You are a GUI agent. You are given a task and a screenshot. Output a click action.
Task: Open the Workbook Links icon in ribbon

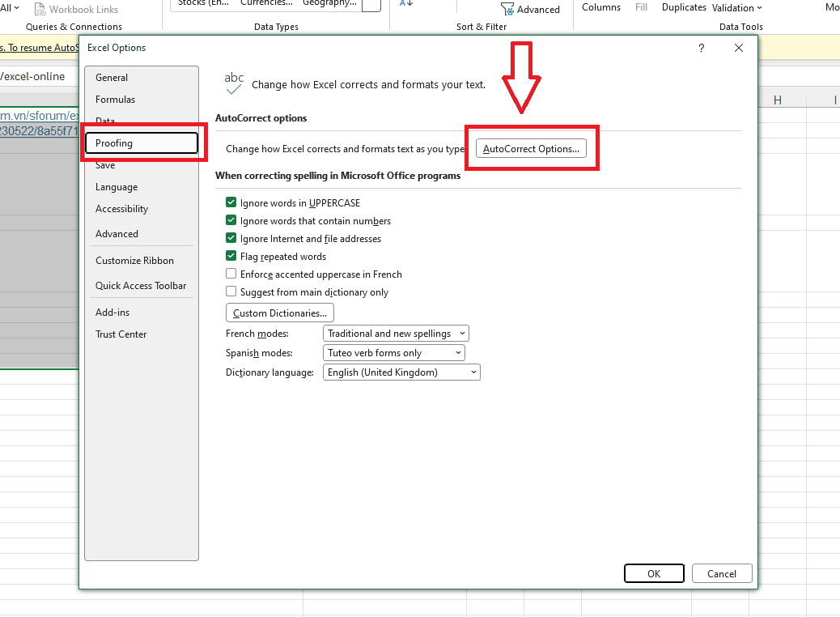(40, 9)
